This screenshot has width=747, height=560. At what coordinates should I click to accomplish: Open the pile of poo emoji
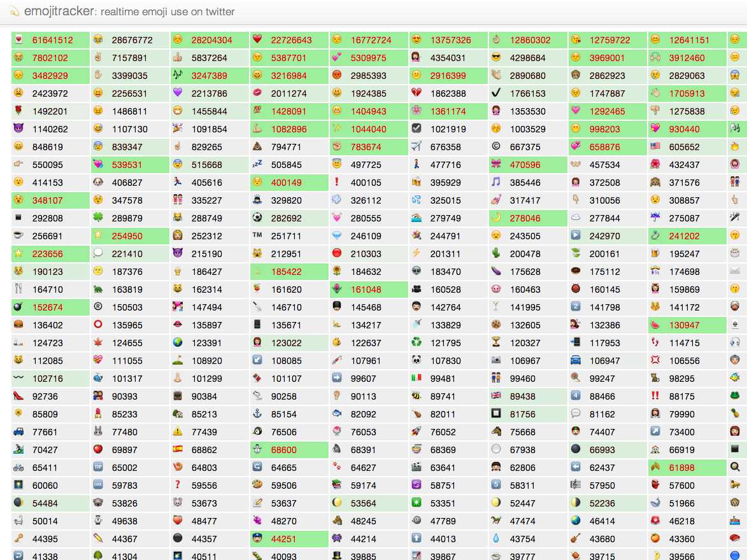click(257, 146)
